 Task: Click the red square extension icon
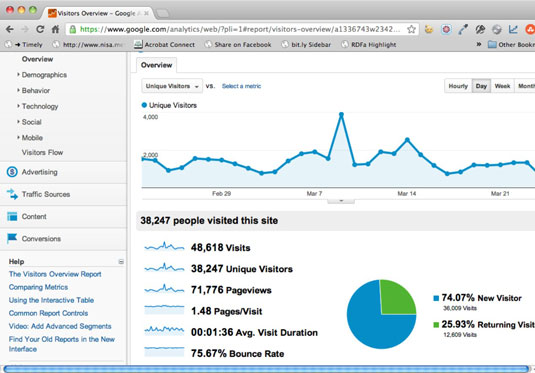pyautogui.click(x=446, y=29)
